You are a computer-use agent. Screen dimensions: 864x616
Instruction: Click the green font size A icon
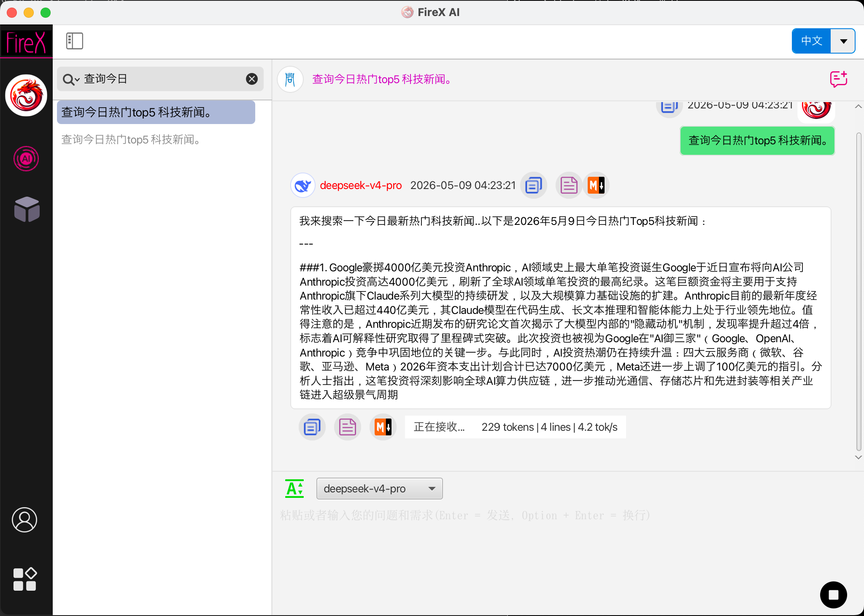coord(294,489)
